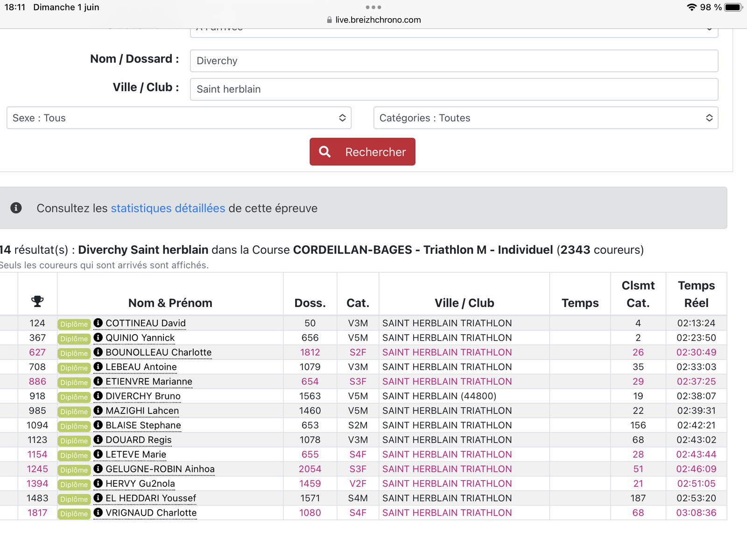Screen dimensions: 747x560
Task: Click the padlock icon in address bar
Action: 329,20
